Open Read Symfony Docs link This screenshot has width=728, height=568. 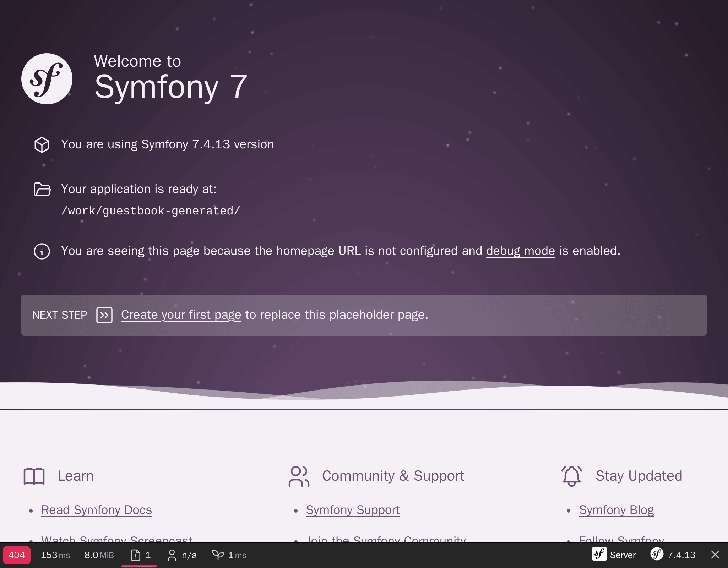click(97, 510)
